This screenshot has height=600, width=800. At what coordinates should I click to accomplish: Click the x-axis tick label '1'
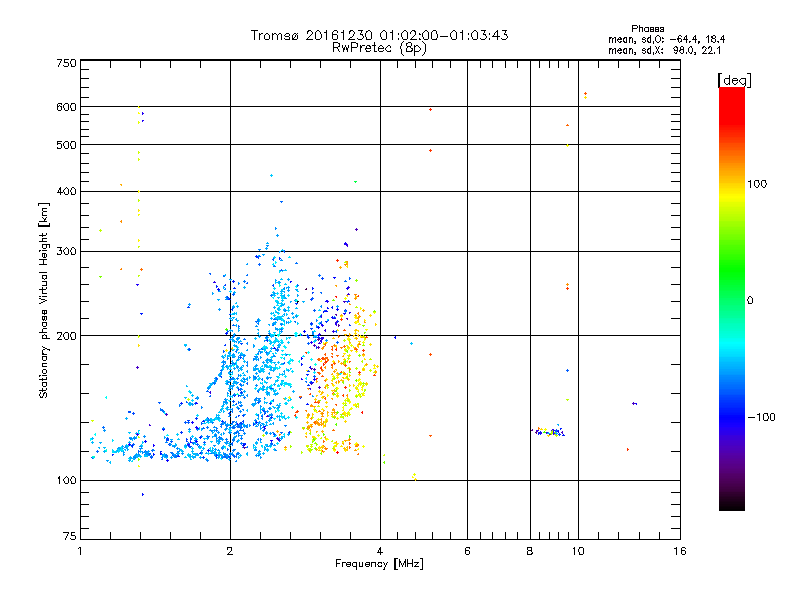coord(80,551)
